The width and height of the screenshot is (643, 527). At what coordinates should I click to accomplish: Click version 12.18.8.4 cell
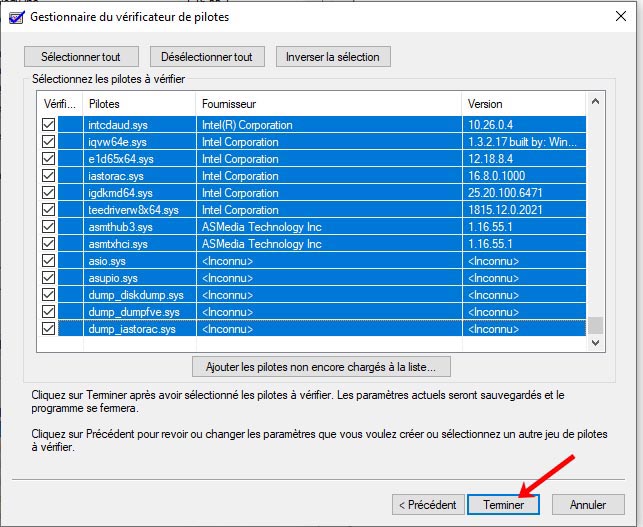(490, 159)
